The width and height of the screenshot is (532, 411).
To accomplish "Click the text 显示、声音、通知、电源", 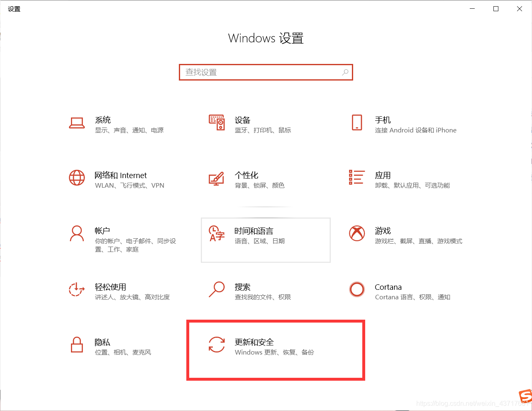I will pos(129,130).
